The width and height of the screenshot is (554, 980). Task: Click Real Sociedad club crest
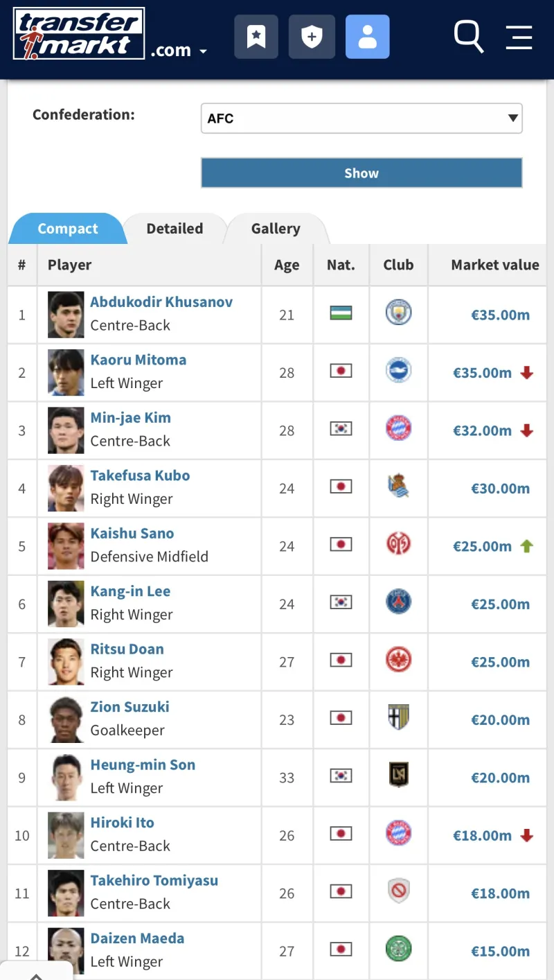pyautogui.click(x=398, y=487)
